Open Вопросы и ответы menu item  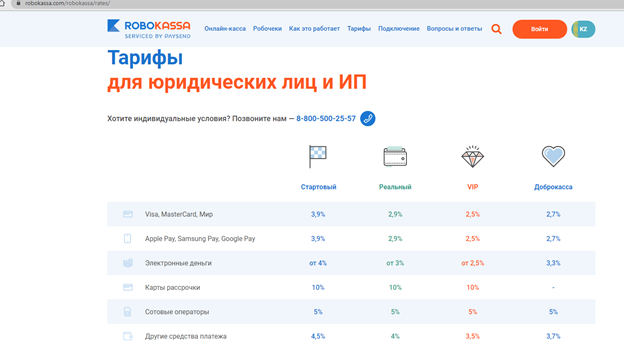tap(454, 29)
